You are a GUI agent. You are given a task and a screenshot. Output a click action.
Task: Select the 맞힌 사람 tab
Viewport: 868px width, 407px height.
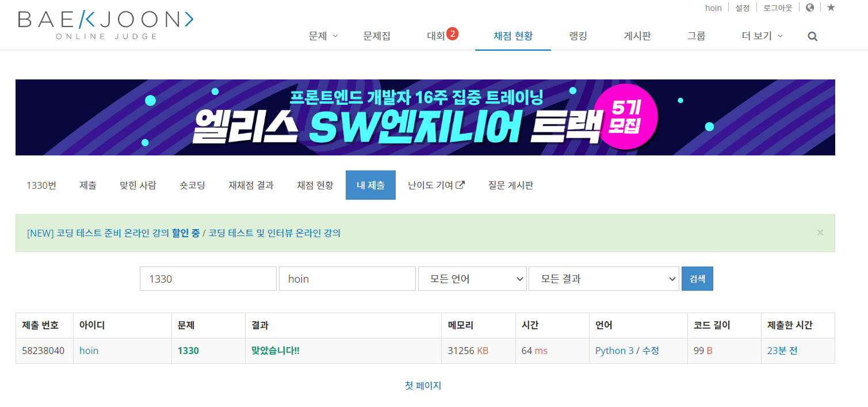[x=137, y=185]
